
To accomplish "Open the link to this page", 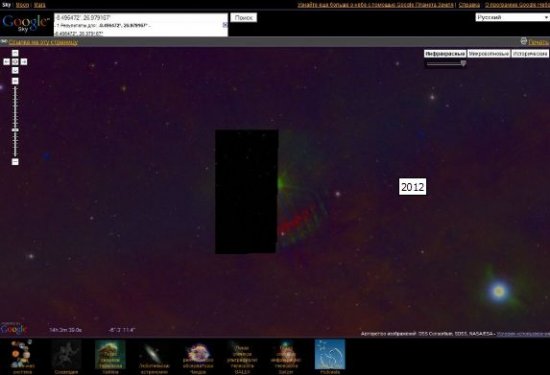I will tap(43, 42).
